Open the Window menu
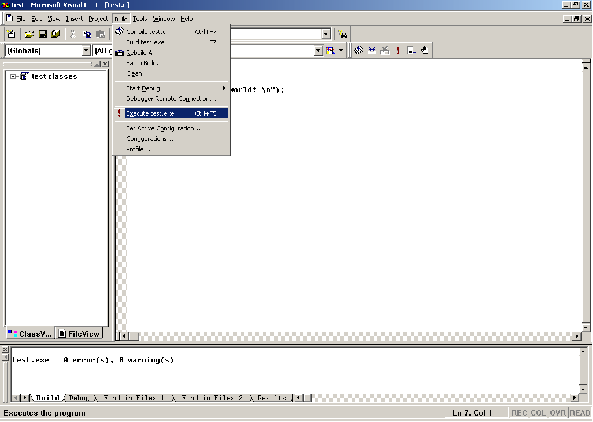Image resolution: width=593 pixels, height=422 pixels. (164, 18)
